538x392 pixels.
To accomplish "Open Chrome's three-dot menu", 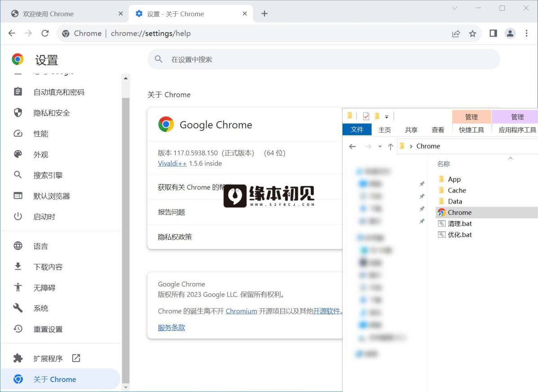I will pyautogui.click(x=527, y=33).
